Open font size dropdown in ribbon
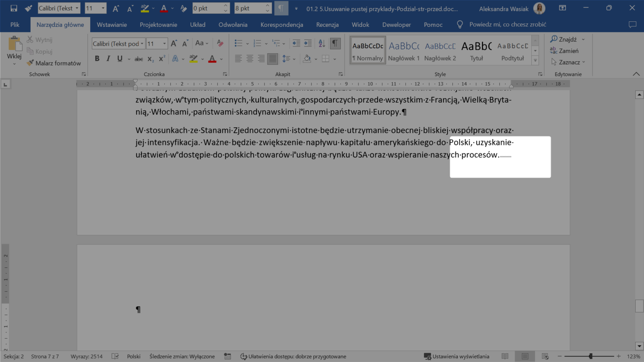Viewport: 644px width, 362px height. (x=164, y=44)
